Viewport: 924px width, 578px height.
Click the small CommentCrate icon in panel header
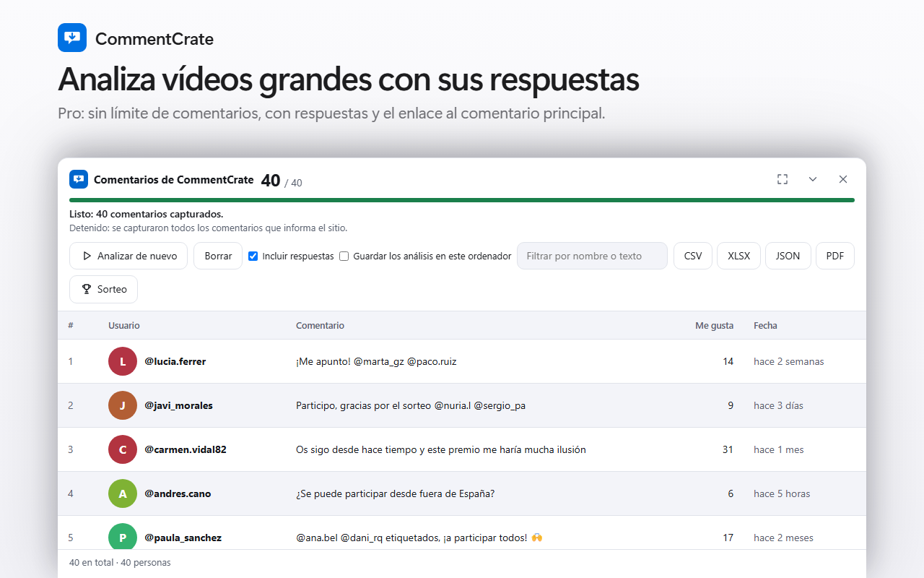(79, 179)
